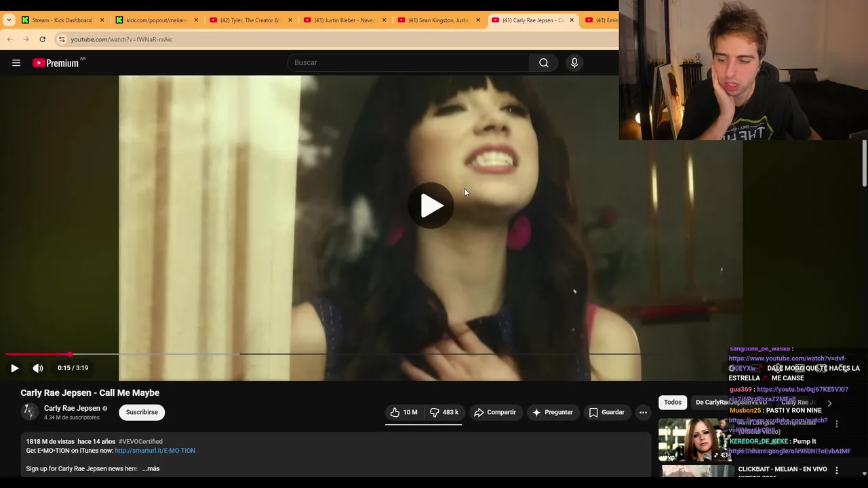
Task: Save video with Guardar button
Action: 606,412
